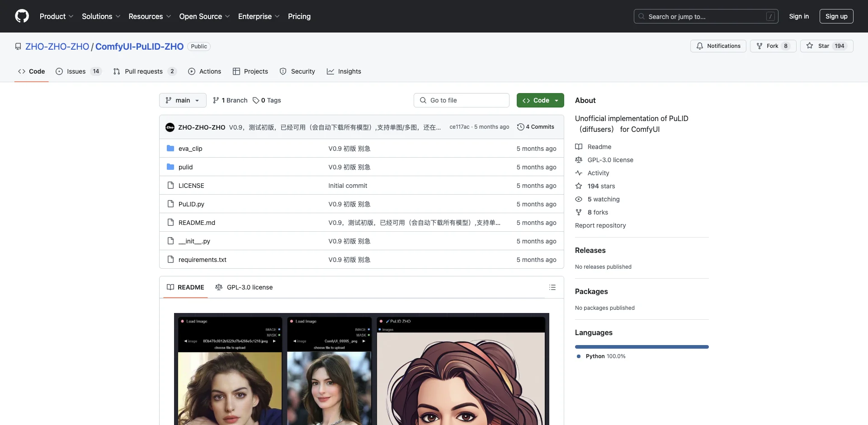Open the Actions tab
This screenshot has height=425, width=868.
click(x=205, y=71)
